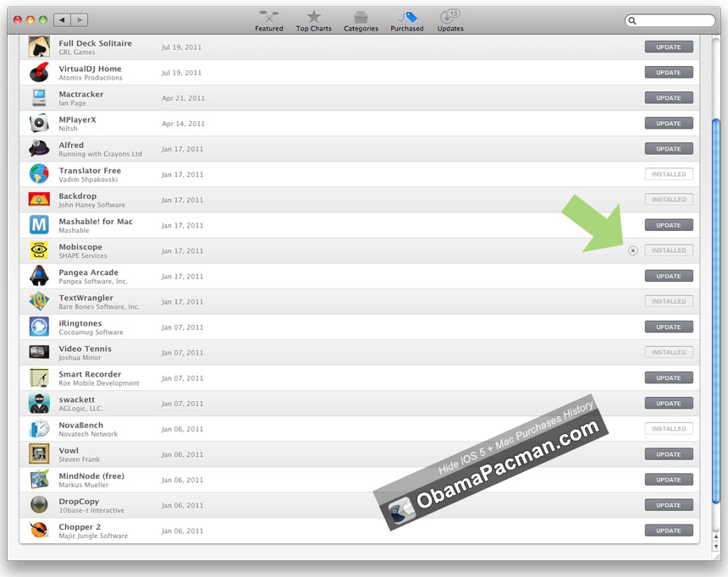Open the Mactracker app icon
This screenshot has height=577, width=728.
click(39, 98)
